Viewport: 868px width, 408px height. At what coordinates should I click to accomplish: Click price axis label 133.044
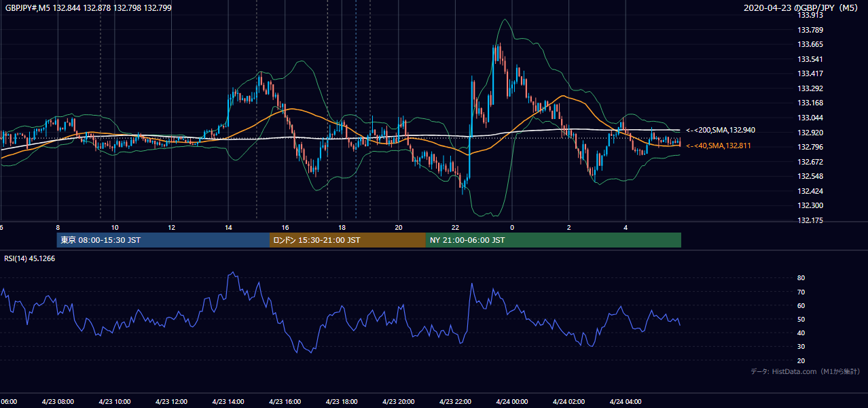point(810,118)
